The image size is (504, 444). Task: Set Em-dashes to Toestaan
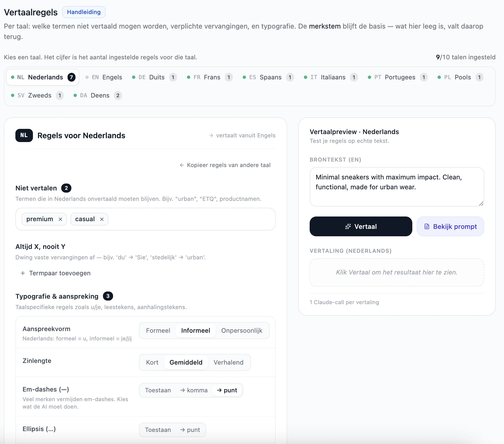[x=158, y=390]
